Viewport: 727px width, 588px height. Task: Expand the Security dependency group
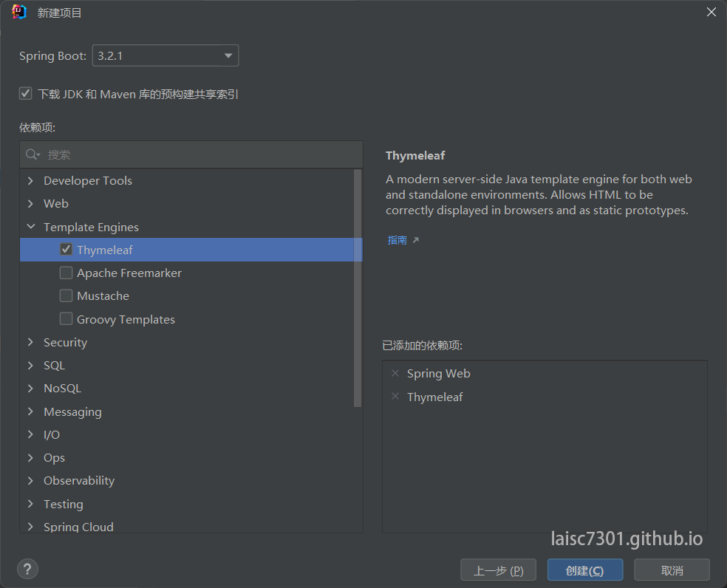pos(30,342)
